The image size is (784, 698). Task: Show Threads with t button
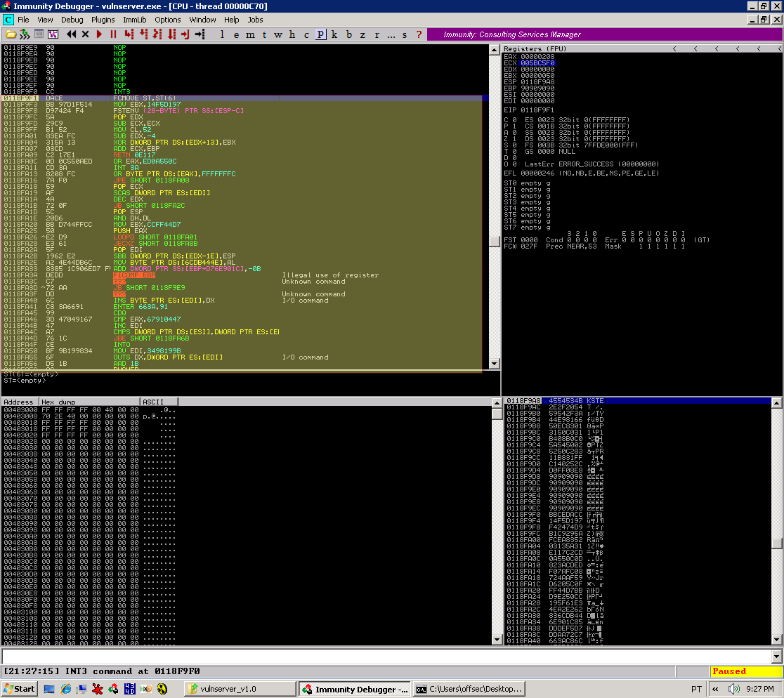(x=264, y=34)
